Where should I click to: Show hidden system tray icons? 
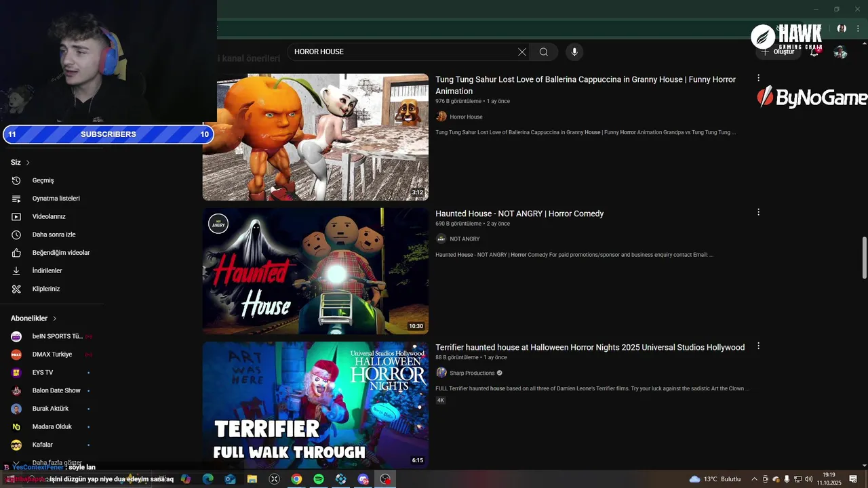click(x=754, y=479)
